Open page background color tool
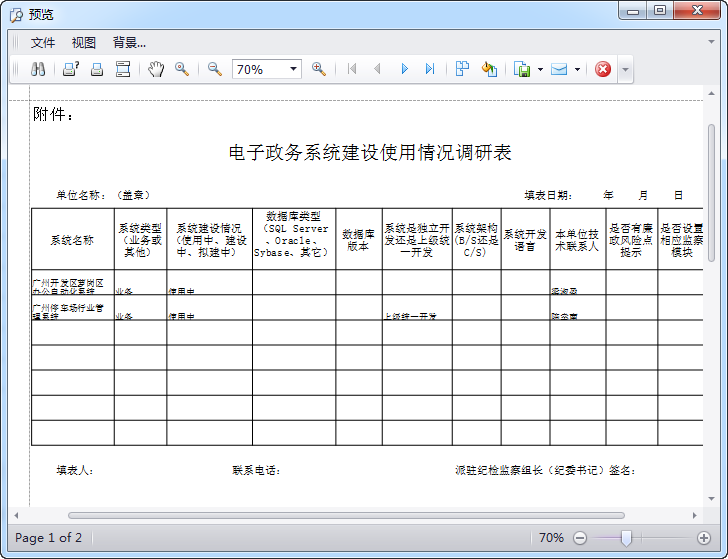The image size is (728, 559). (489, 69)
